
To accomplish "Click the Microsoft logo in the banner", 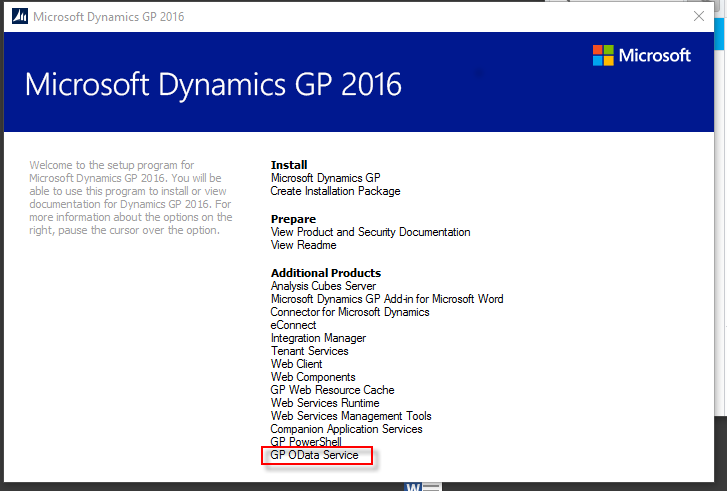I will click(x=641, y=56).
